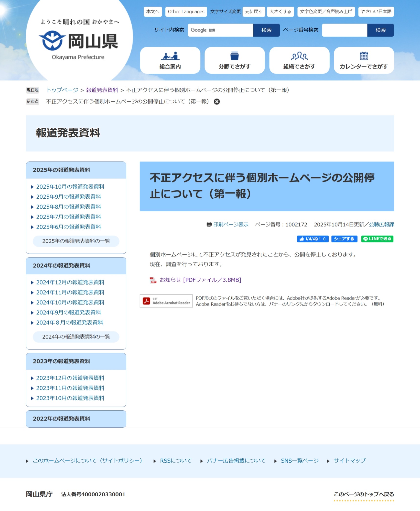Select やさしい日本語 in top menu
The image size is (420, 511).
[376, 12]
